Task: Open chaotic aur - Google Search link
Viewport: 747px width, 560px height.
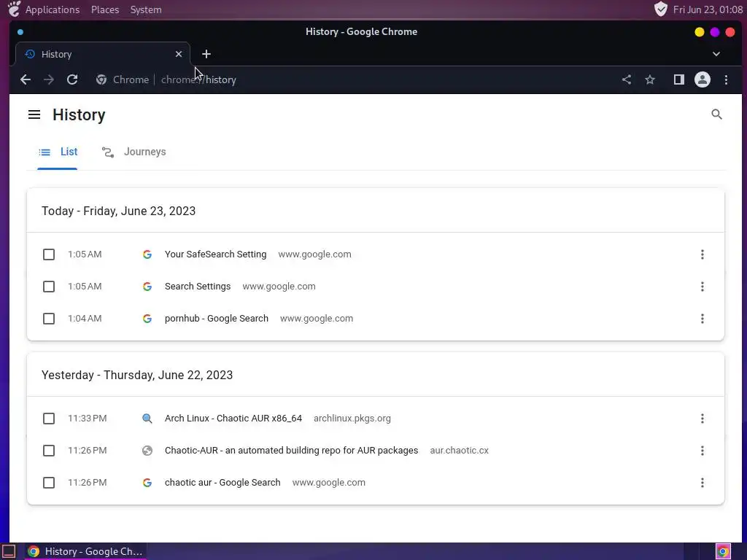Action: pyautogui.click(x=222, y=483)
